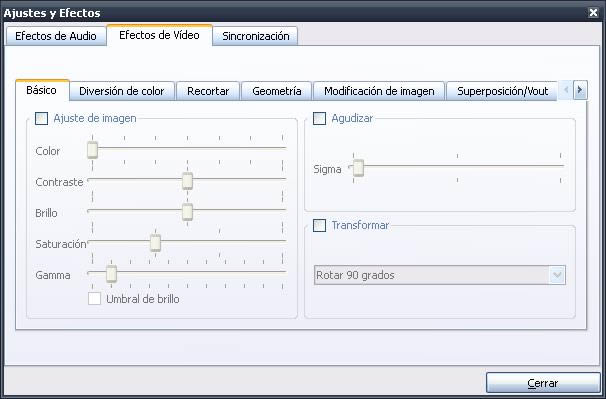Select the Diversión de color tab
606x399 pixels.
click(122, 91)
